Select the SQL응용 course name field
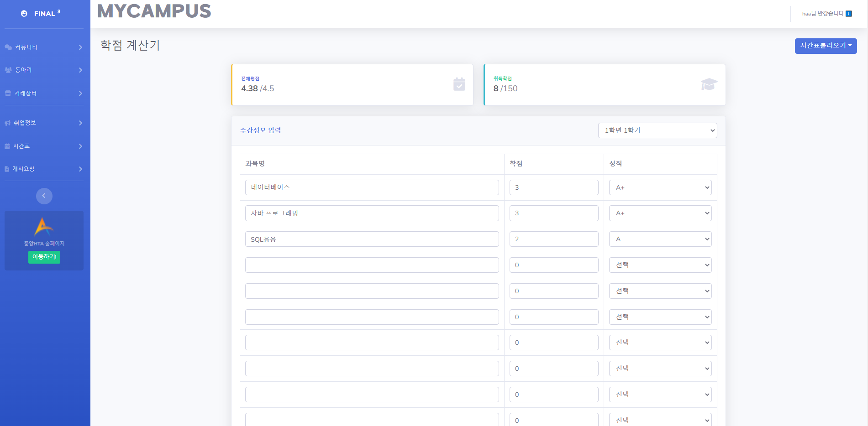The image size is (868, 426). coord(372,239)
